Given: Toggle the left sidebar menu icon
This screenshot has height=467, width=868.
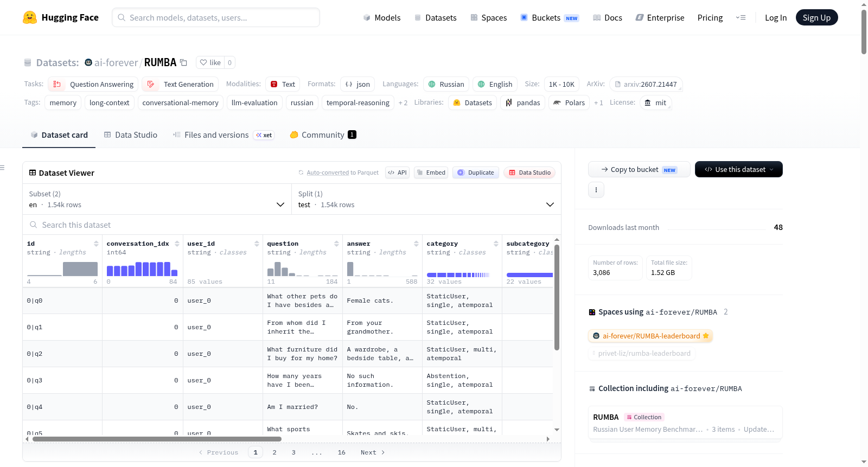Looking at the screenshot, I should coord(3,168).
